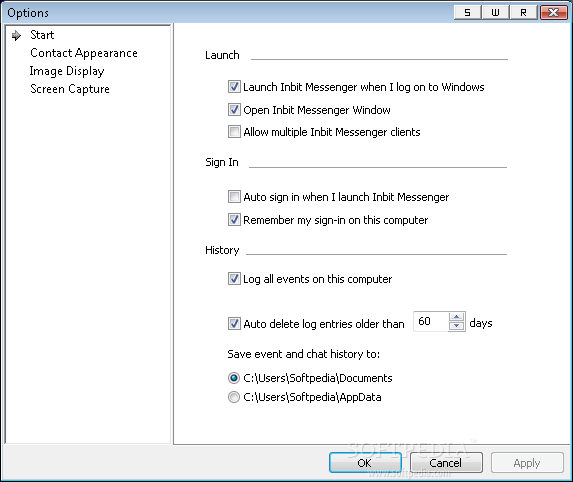The height and width of the screenshot is (482, 573).
Task: Toggle Remember my sign-in on this computer
Action: coord(234,220)
